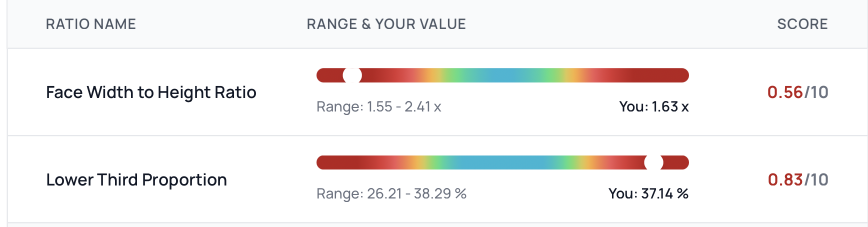Viewport: 868px width, 227px height.
Task: Click the Range: 26.21 - 38.29 % text
Action: point(391,193)
